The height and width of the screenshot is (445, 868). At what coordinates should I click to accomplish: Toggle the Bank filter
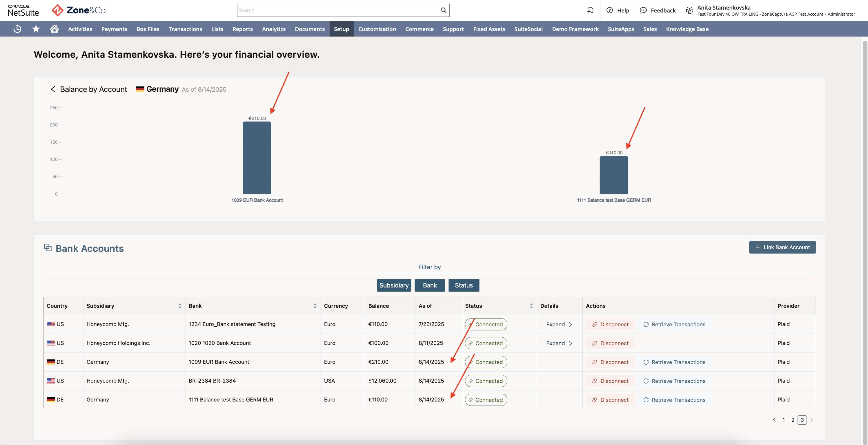pyautogui.click(x=430, y=285)
